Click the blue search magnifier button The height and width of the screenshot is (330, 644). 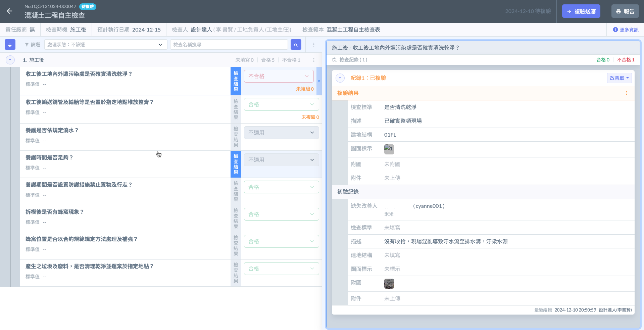click(x=296, y=45)
